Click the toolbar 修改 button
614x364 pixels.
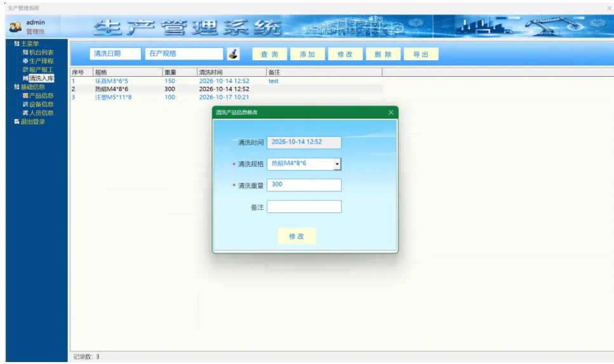[x=345, y=55]
